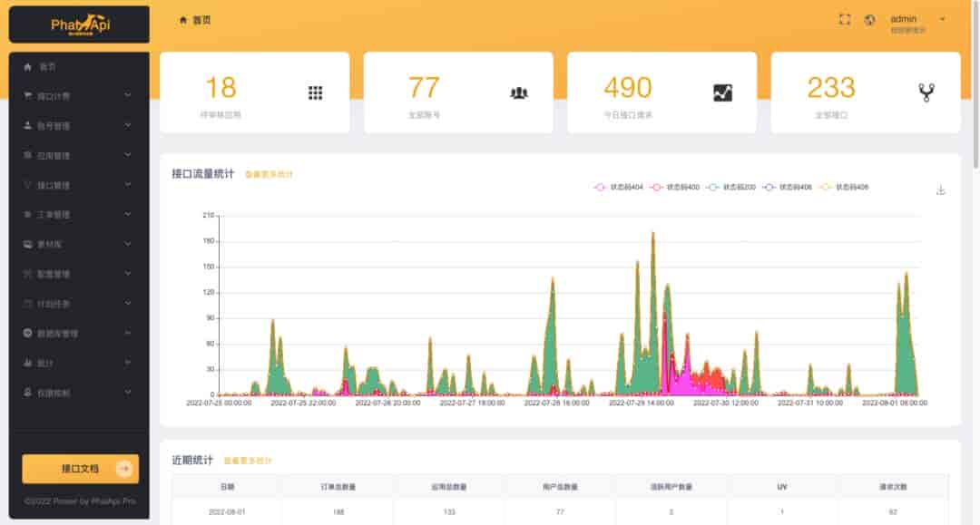
Task: Click the 近期统计 section title
Action: (x=192, y=460)
